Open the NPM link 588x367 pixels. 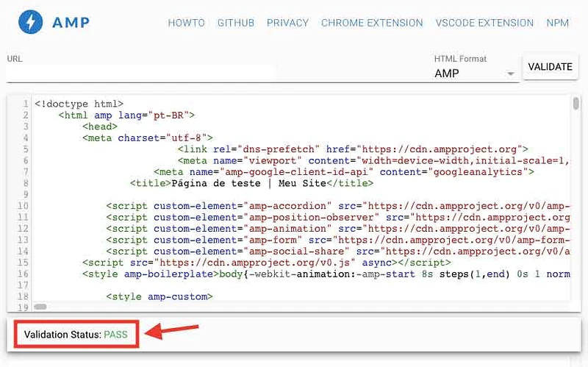(x=558, y=23)
